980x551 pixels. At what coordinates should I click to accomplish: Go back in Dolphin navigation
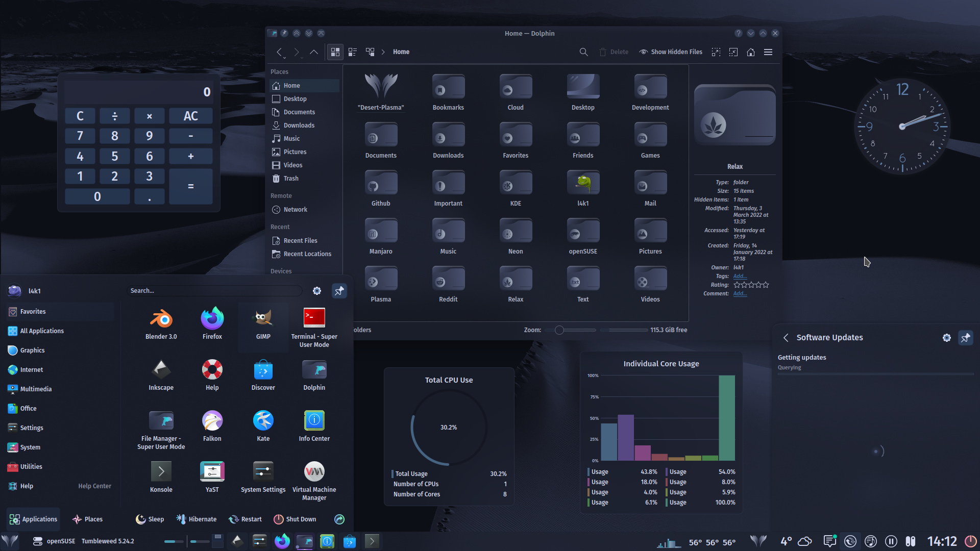point(279,52)
